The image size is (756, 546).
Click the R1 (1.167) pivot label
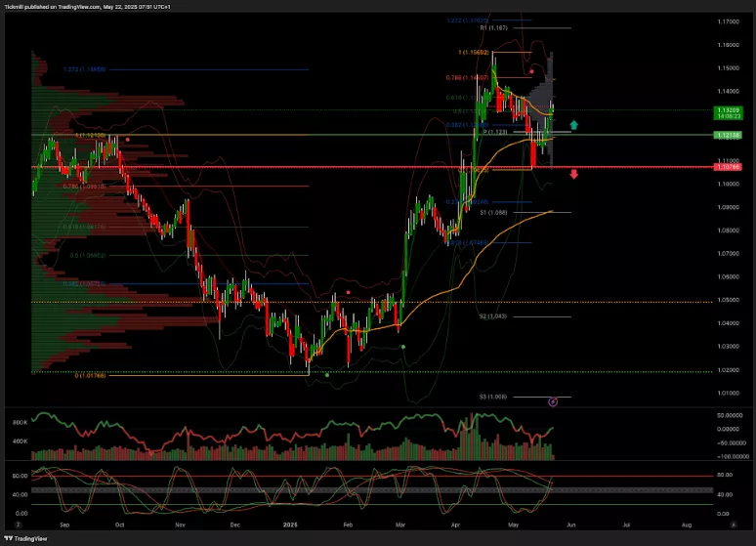[x=493, y=28]
